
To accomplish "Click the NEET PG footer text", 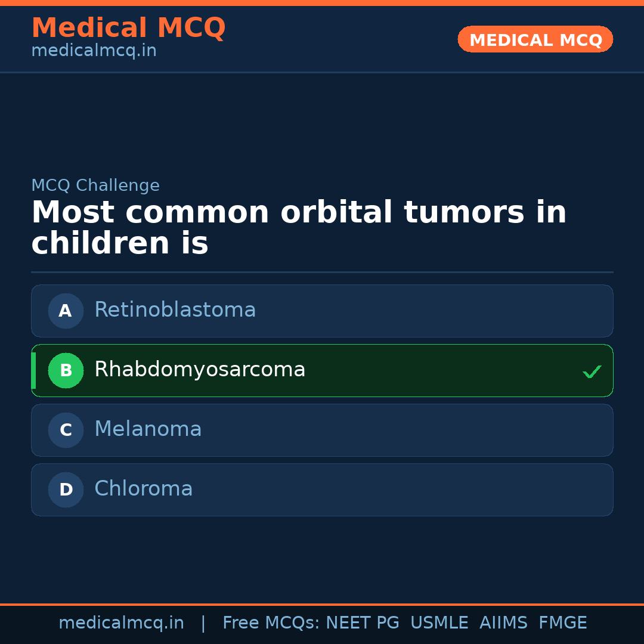I will tap(363, 623).
